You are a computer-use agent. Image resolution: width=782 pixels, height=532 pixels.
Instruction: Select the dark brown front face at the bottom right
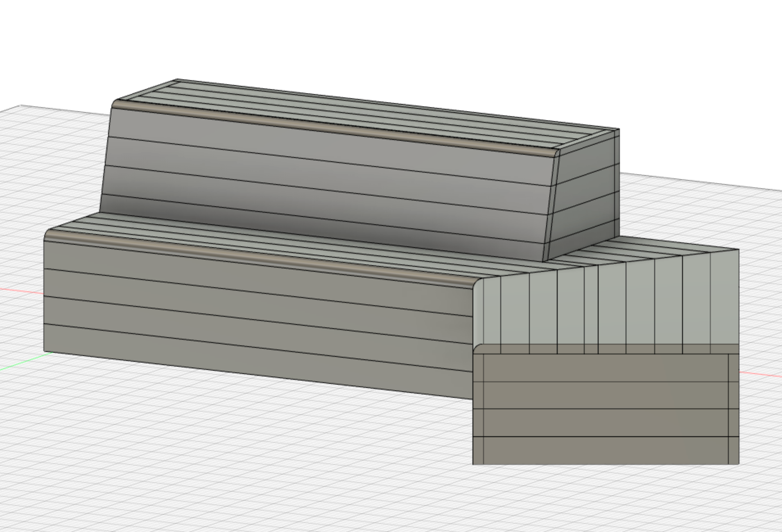606,409
